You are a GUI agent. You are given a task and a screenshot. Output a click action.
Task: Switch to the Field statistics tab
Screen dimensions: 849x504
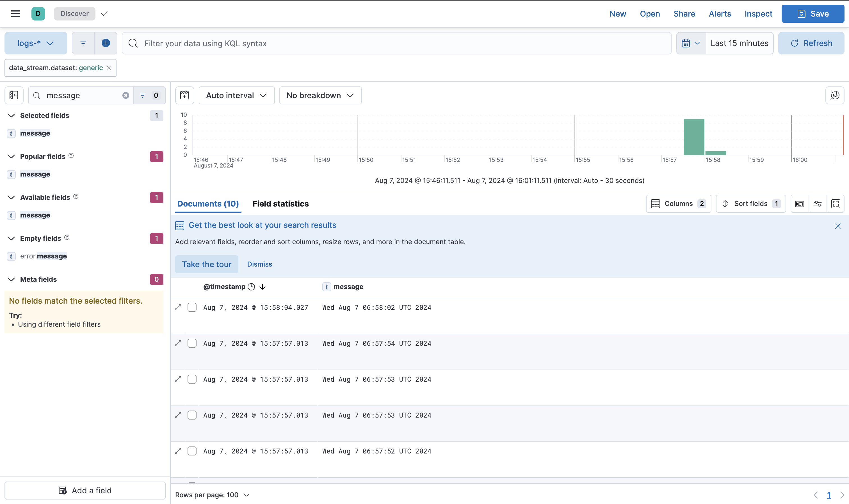(280, 204)
